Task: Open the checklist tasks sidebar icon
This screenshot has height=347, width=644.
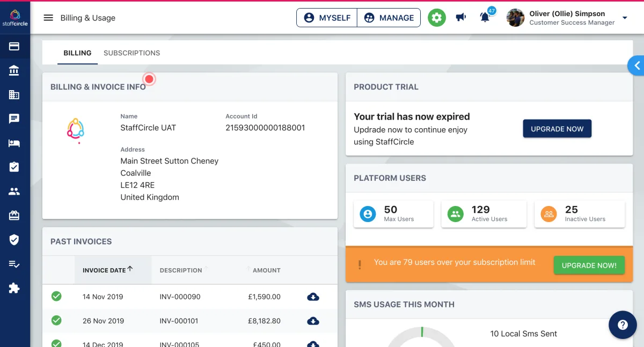Action: click(14, 264)
